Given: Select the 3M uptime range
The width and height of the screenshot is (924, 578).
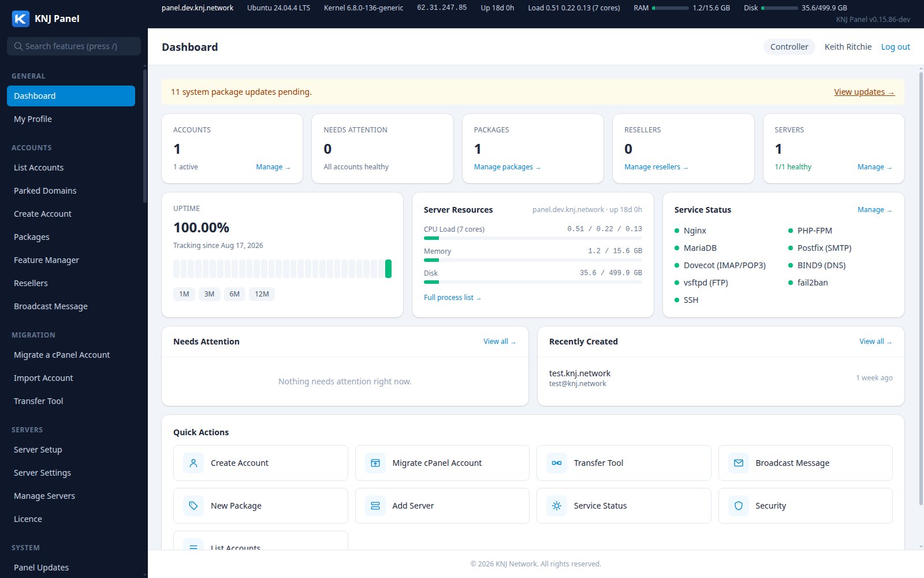Looking at the screenshot, I should pos(209,294).
